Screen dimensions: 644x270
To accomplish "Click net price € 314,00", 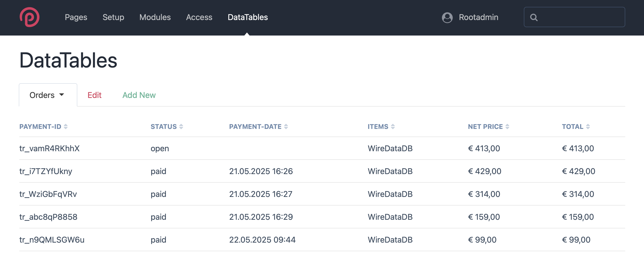I will [x=484, y=194].
